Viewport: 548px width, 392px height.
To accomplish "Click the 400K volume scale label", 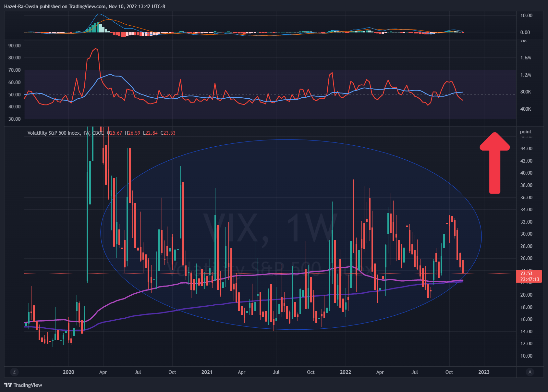I will point(526,109).
